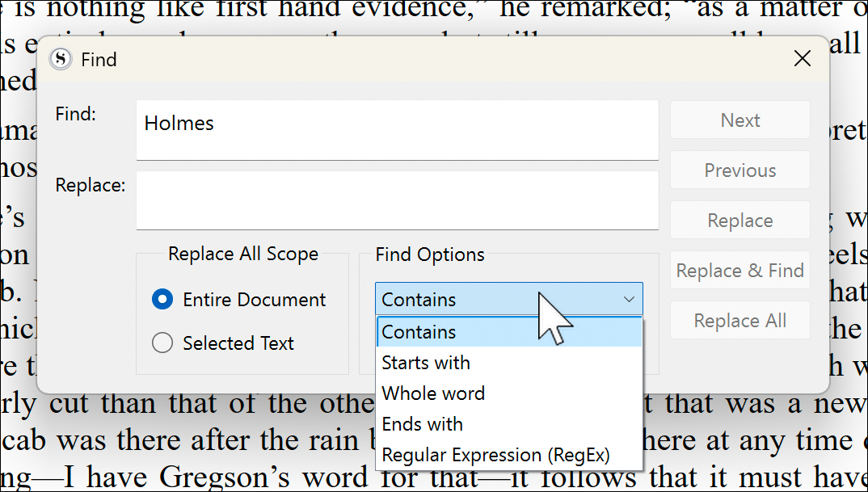Choose the Selected Text scope option
868x492 pixels.
(x=162, y=343)
